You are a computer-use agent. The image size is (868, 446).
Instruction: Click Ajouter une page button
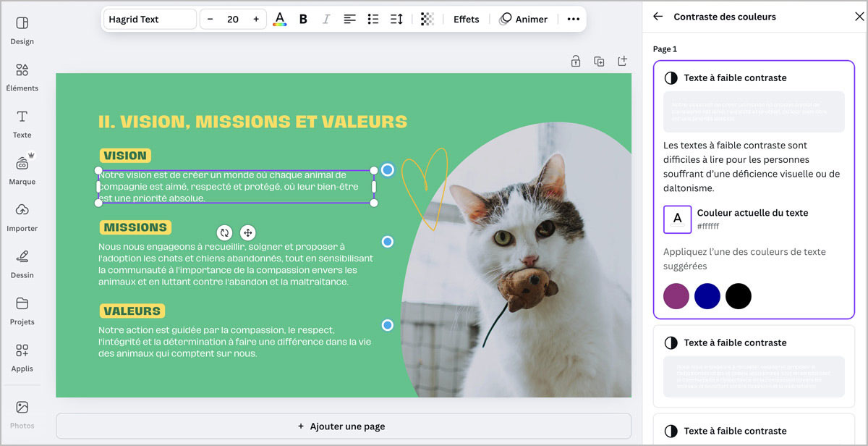point(343,426)
